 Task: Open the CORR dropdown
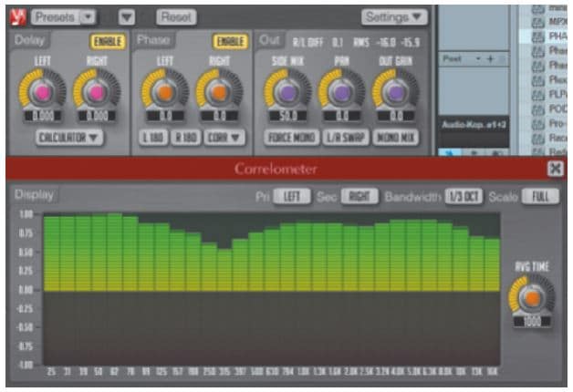[x=224, y=138]
